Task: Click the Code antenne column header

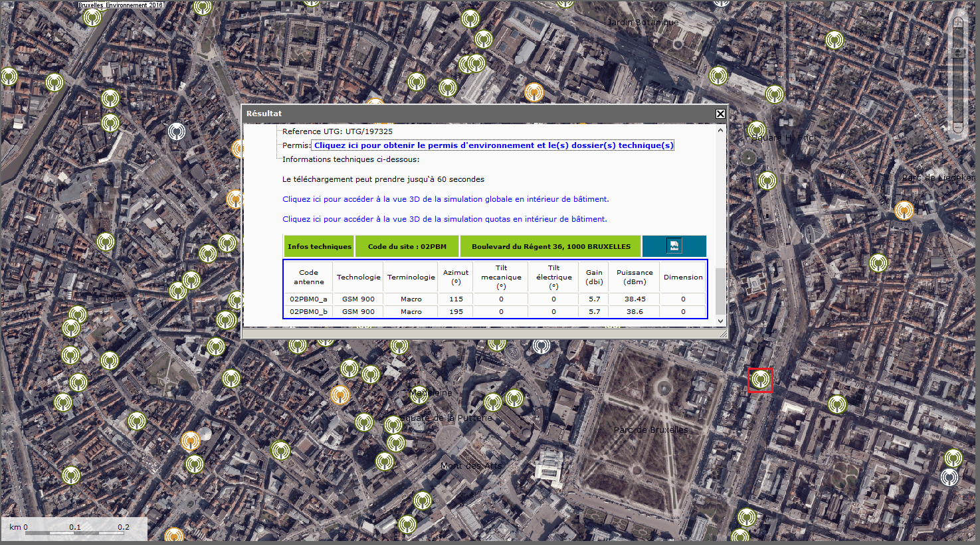Action: point(308,277)
